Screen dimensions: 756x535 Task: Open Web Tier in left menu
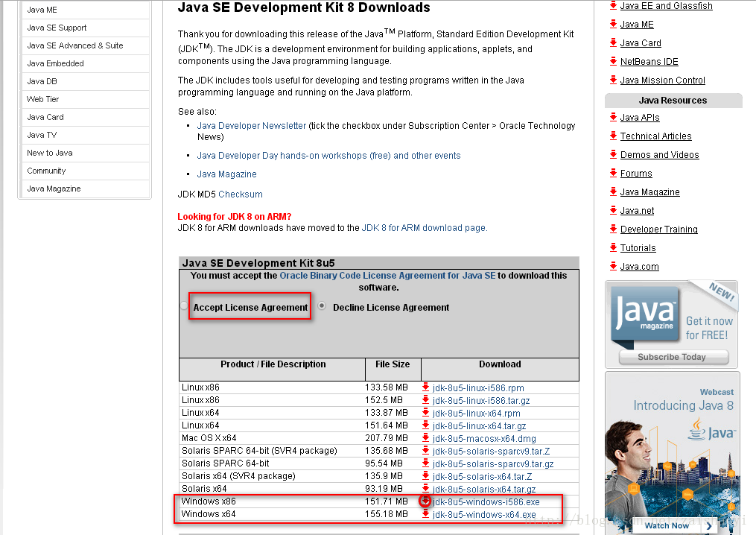[86, 99]
